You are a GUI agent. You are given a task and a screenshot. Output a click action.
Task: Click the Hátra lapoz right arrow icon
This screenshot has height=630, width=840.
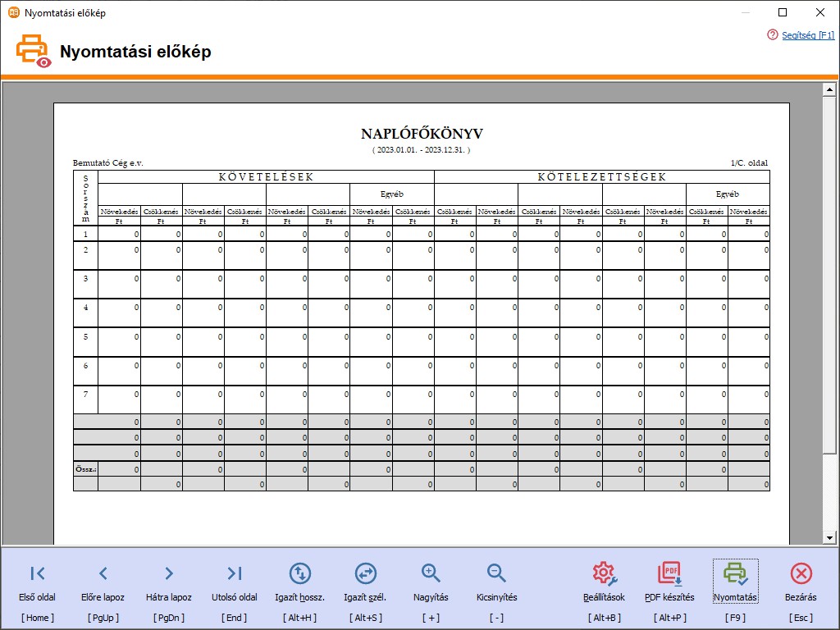click(x=168, y=573)
